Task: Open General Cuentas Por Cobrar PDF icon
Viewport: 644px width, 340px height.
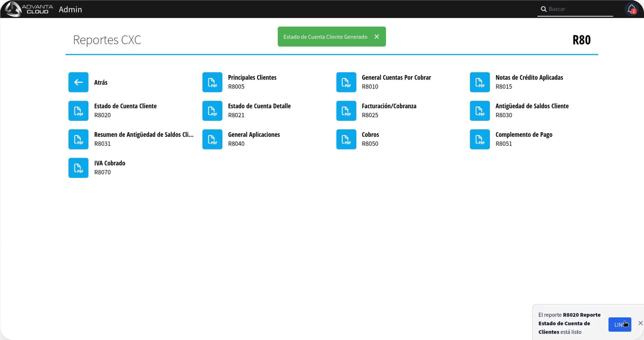Action: pyautogui.click(x=346, y=82)
